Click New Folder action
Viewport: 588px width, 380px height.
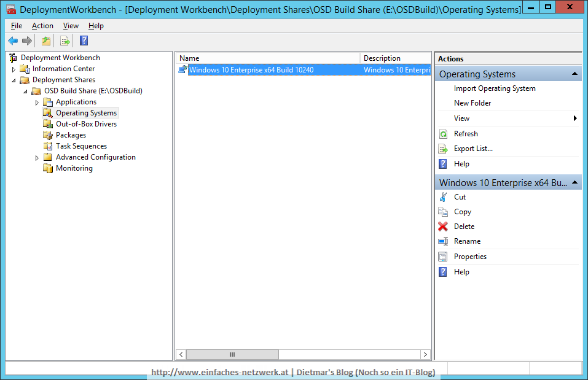pos(472,103)
